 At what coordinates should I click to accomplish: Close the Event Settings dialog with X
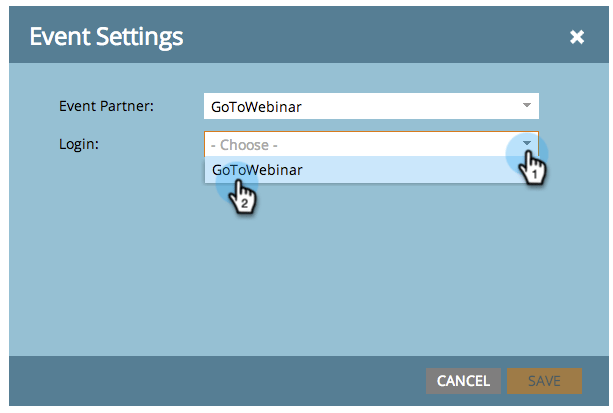tap(577, 37)
